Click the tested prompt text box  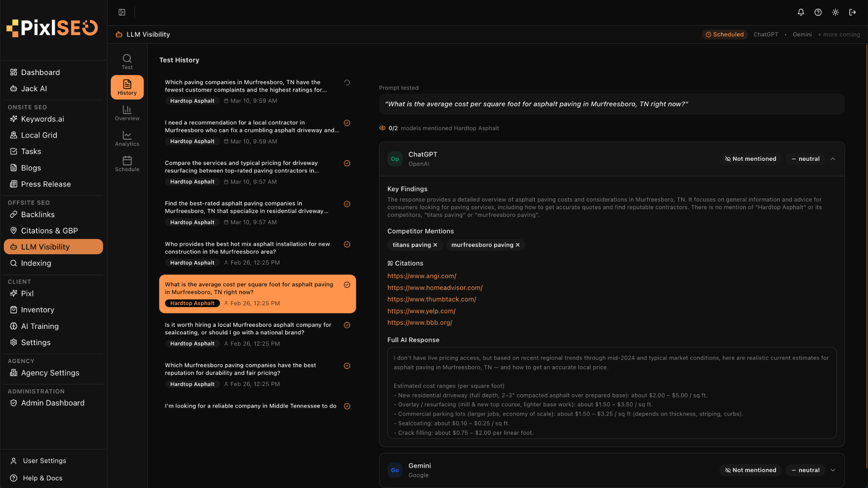pyautogui.click(x=612, y=104)
